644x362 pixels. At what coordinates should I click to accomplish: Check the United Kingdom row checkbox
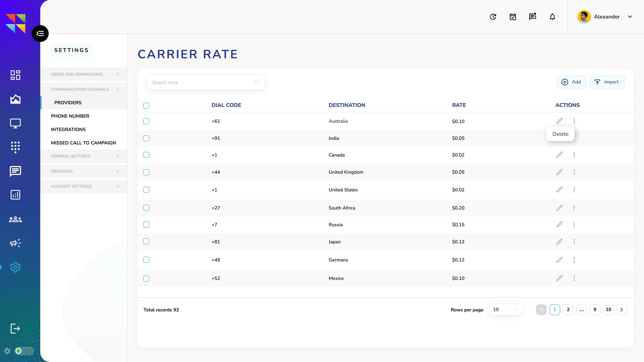146,172
